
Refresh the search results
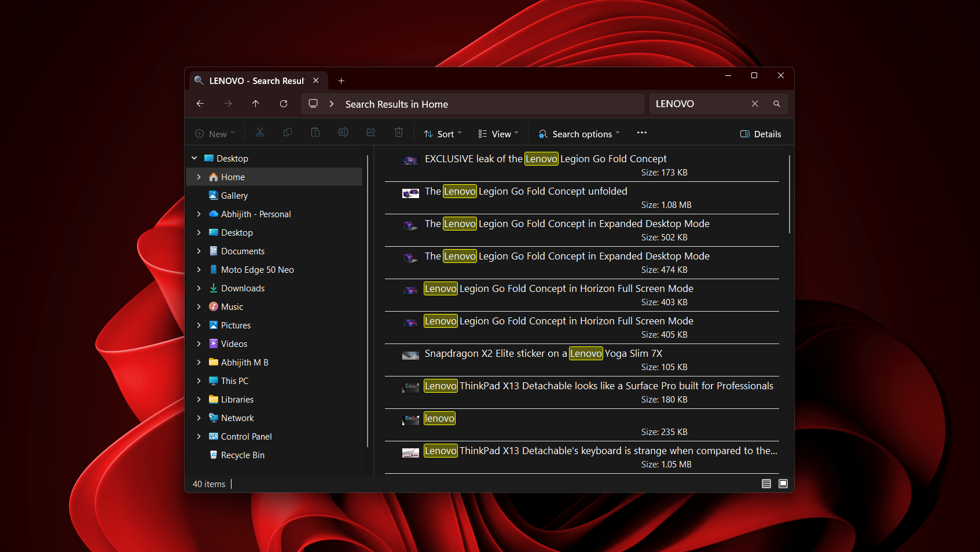[x=284, y=104]
